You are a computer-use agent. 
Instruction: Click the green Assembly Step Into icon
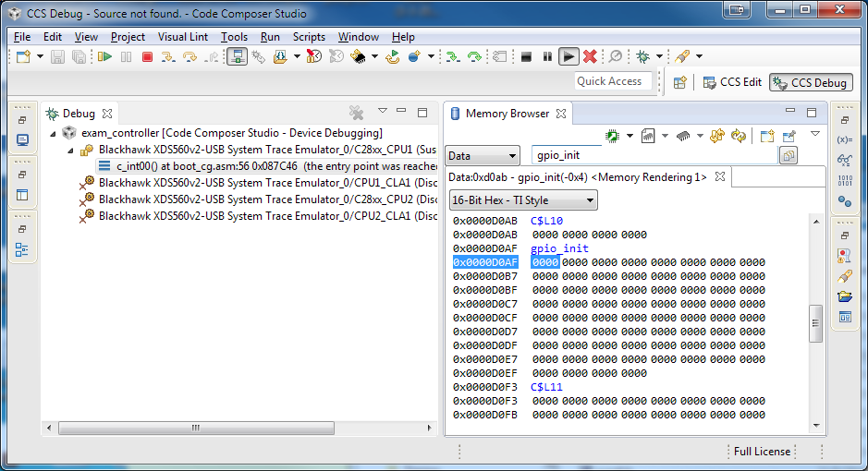click(x=453, y=56)
